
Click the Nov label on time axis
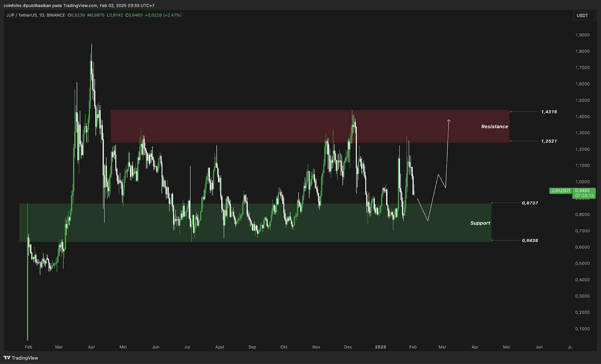coord(316,347)
